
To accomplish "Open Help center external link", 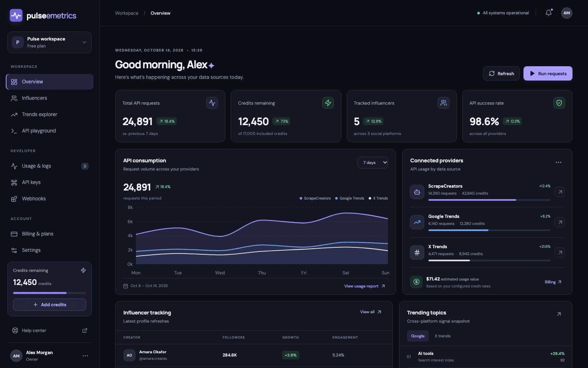I will tap(49, 330).
